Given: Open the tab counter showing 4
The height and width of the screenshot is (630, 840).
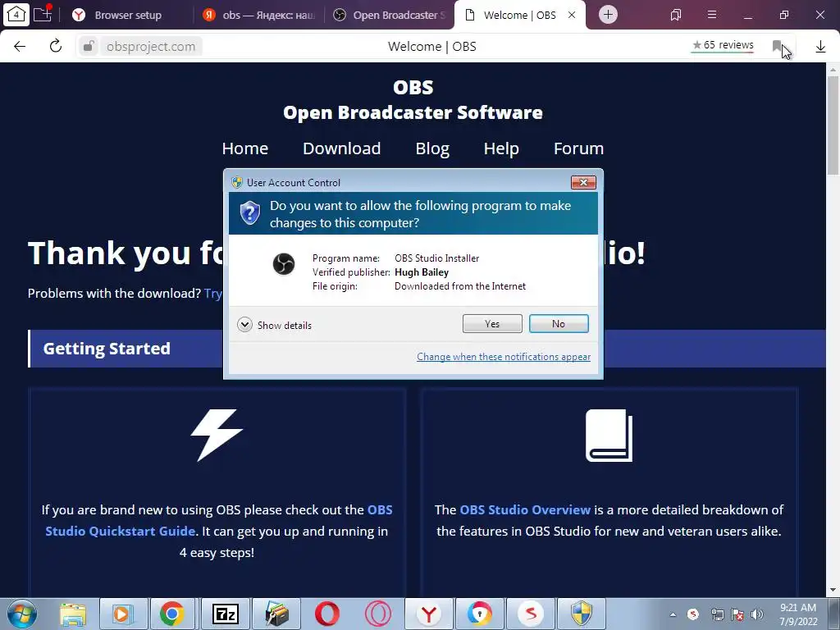Looking at the screenshot, I should (16, 15).
